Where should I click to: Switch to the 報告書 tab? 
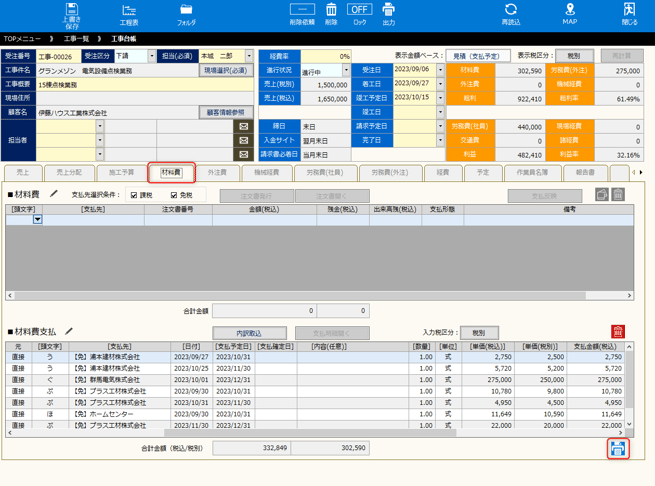[585, 173]
